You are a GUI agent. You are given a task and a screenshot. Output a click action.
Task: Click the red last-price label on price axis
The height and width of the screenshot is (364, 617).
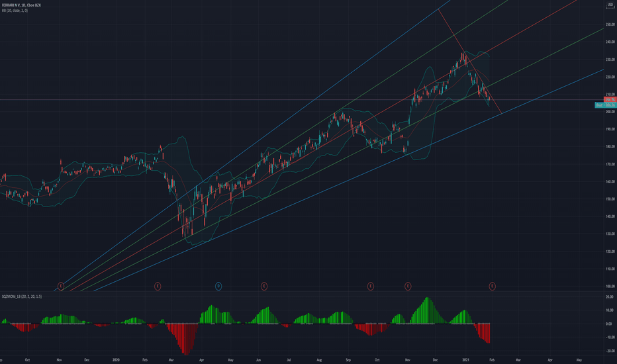609,99
